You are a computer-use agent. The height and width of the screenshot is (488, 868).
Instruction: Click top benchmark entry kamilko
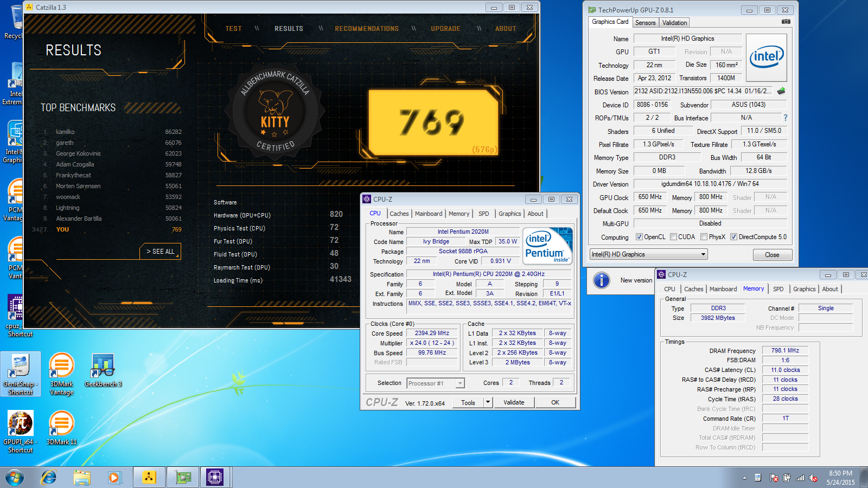tap(65, 132)
